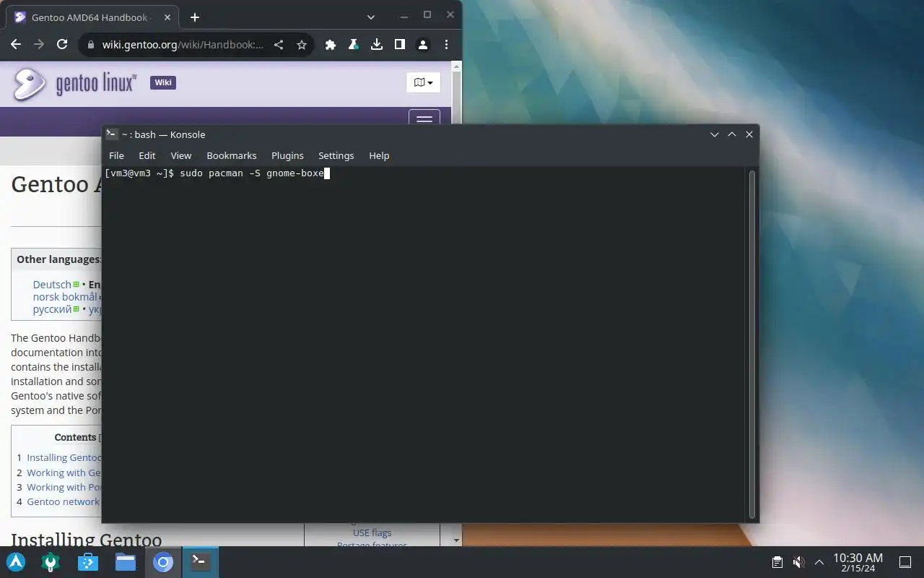This screenshot has height=578, width=924.
Task: Open contents item 4 Gentoo network
Action: [x=64, y=501]
